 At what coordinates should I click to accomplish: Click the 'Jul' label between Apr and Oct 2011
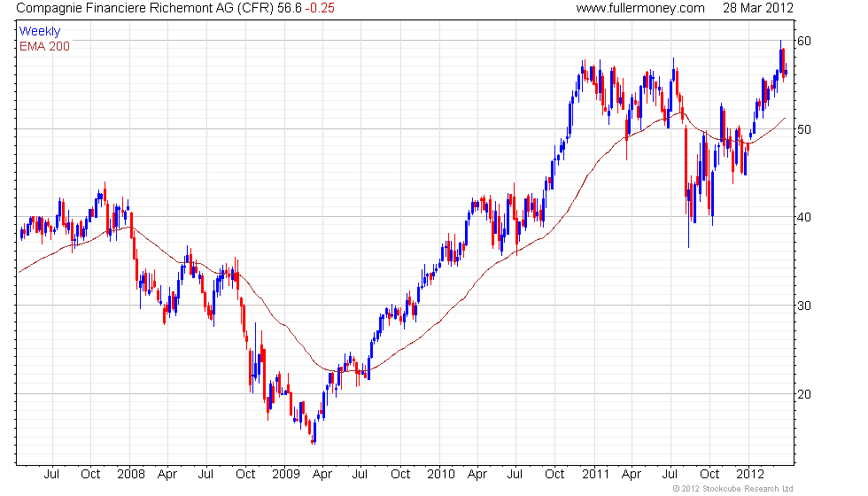pos(670,474)
